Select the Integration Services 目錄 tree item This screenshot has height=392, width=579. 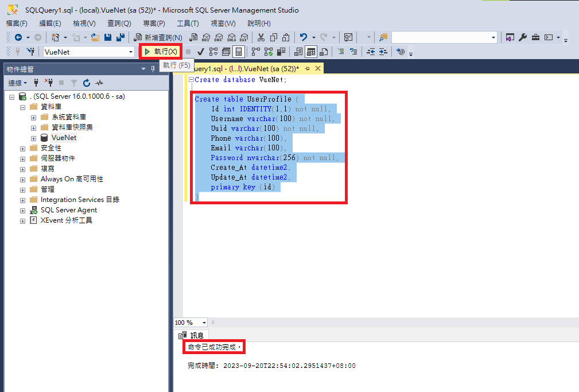point(80,200)
